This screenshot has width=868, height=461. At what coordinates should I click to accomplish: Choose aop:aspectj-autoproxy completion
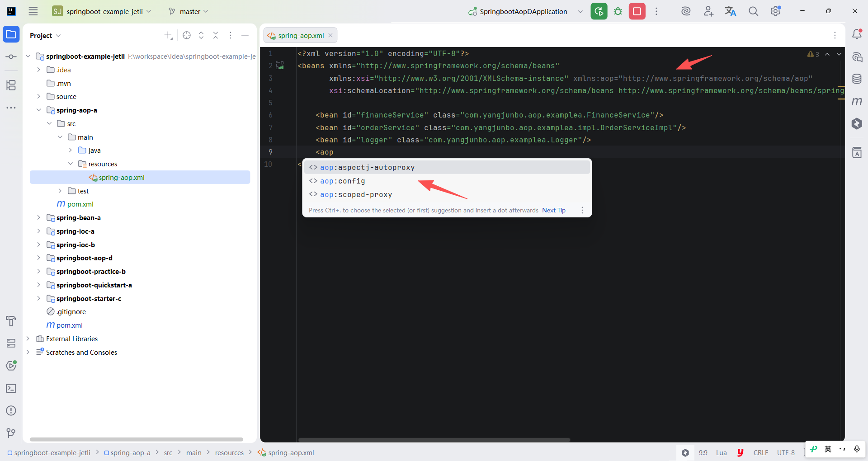pyautogui.click(x=447, y=167)
